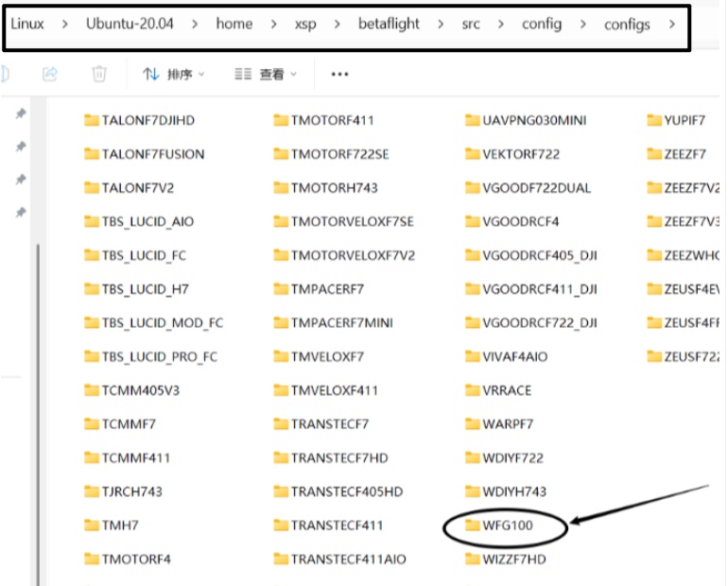Click the WARPF7 folder icon
The image size is (728, 586).
(473, 424)
